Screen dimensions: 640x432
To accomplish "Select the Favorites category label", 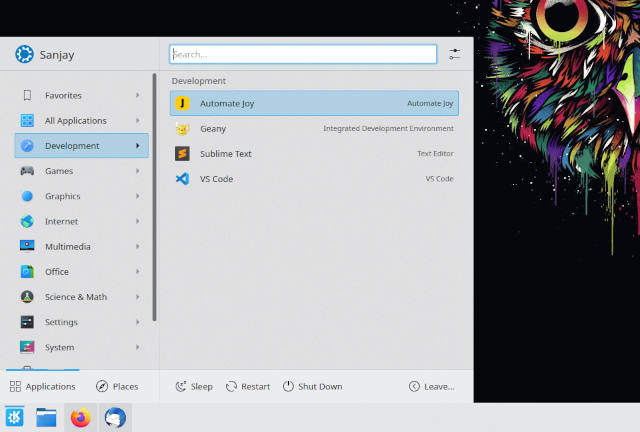I will (x=63, y=96).
